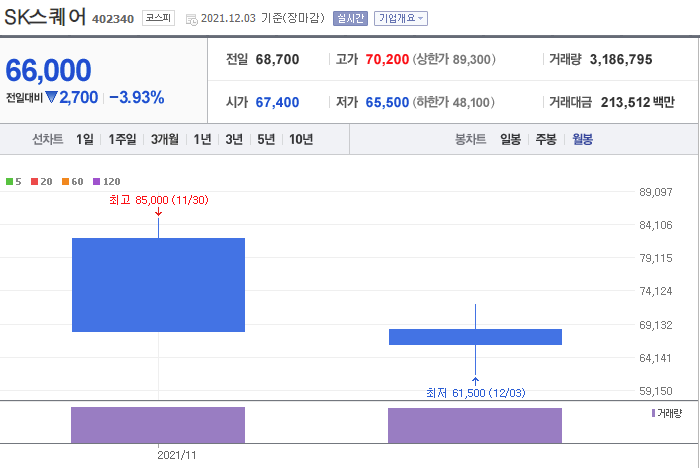
Task: Select the 1년 line chart tab
Action: click(x=202, y=139)
